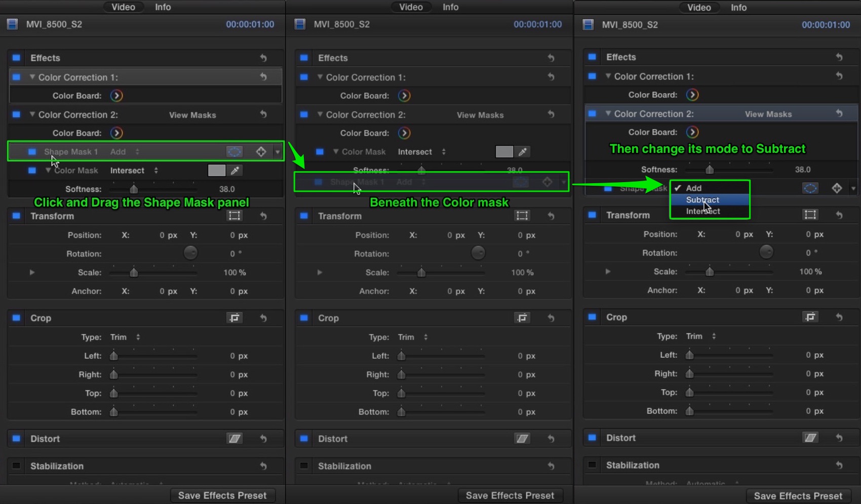Open Color Mask Intersect dropdown, left panel
This screenshot has width=861, height=504.
coord(134,171)
